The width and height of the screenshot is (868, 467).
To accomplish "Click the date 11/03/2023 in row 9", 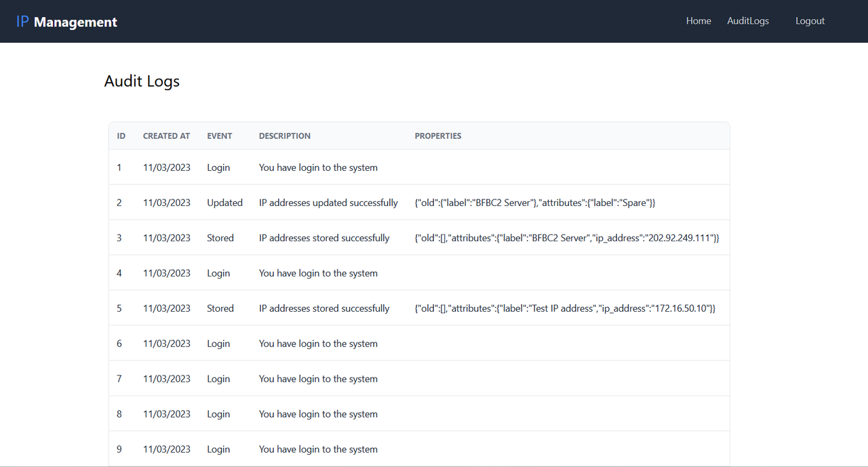I will [167, 449].
